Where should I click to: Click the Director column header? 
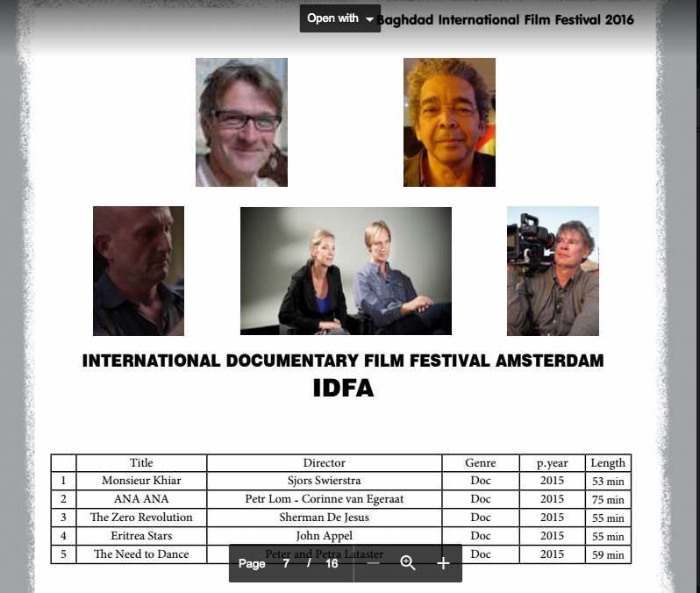coord(324,463)
